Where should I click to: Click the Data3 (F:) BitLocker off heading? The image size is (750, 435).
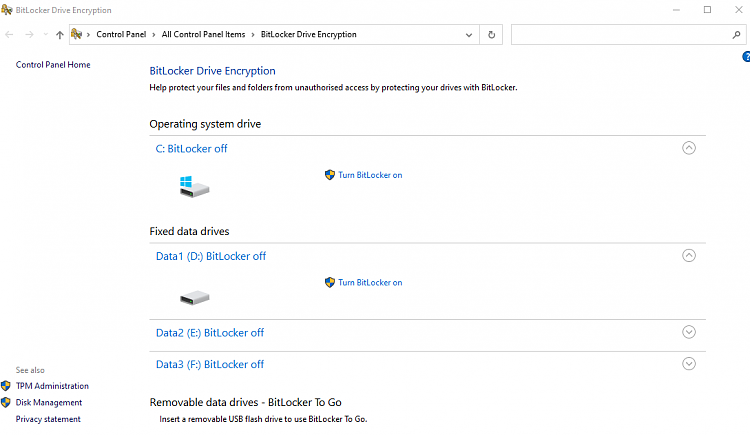coord(210,365)
